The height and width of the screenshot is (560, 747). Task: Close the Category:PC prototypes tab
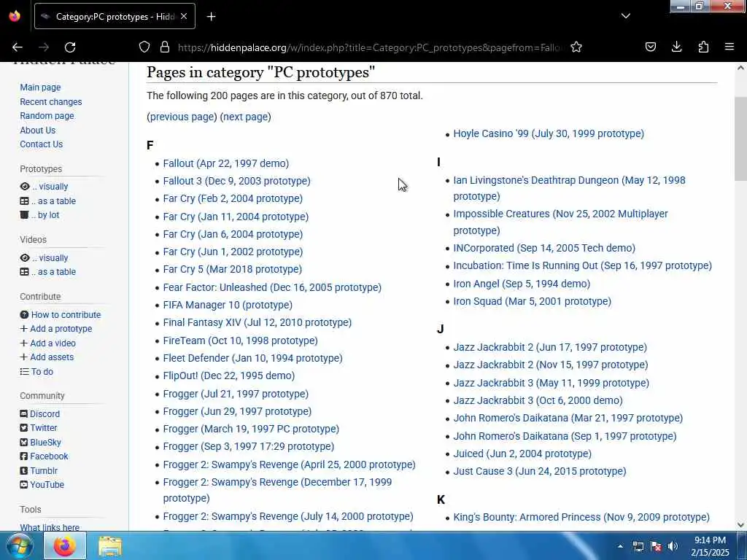click(x=184, y=16)
